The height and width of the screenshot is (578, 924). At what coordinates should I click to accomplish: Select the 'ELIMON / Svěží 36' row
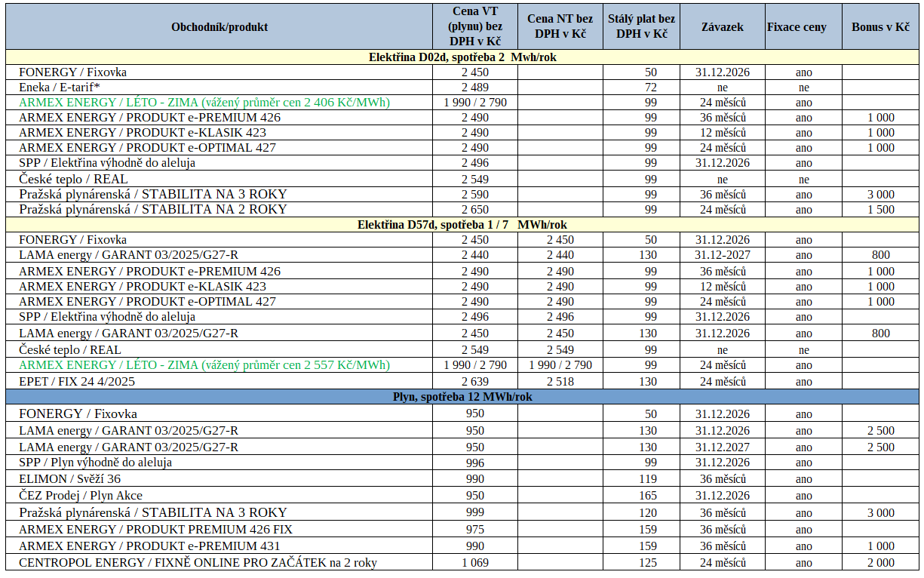69,478
